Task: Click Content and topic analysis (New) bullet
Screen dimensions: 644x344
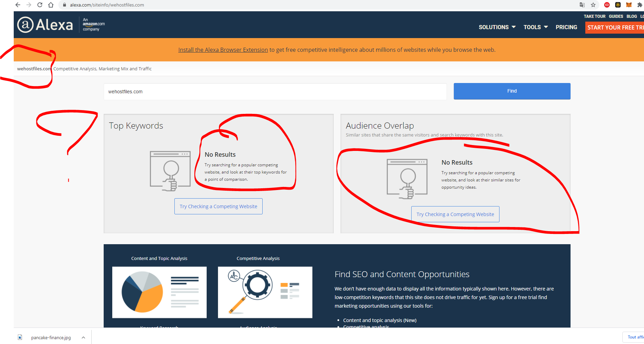Action: click(380, 320)
